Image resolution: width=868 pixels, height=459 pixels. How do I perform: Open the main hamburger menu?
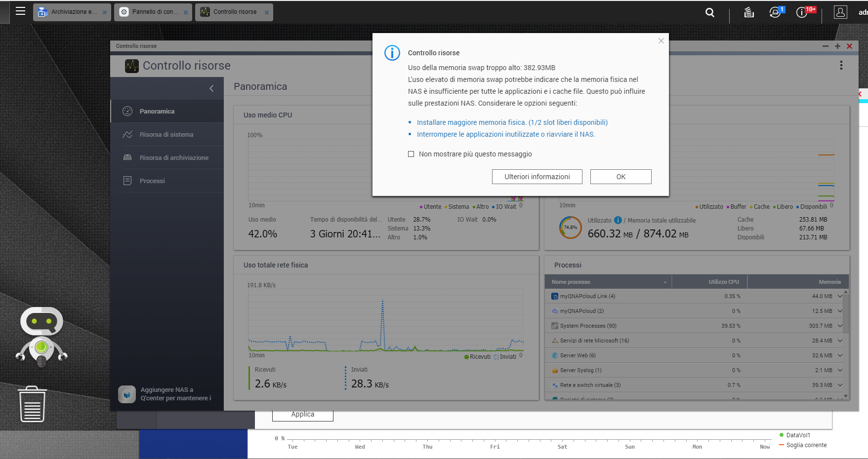20,11
